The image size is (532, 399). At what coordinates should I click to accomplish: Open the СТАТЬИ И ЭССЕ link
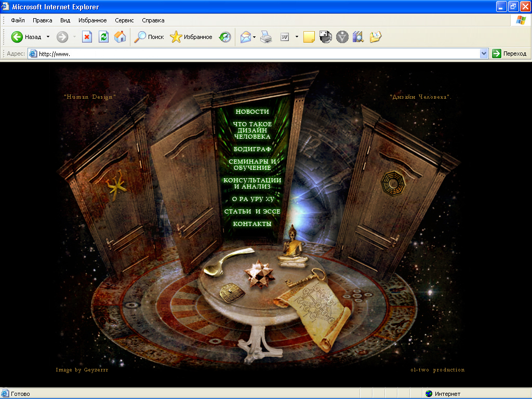click(252, 211)
